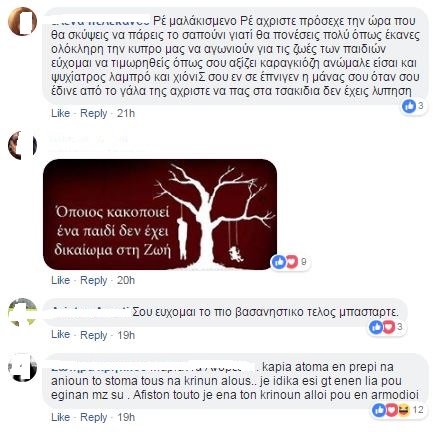Open the red tree image attachment
439x432 pixels.
pos(160,214)
